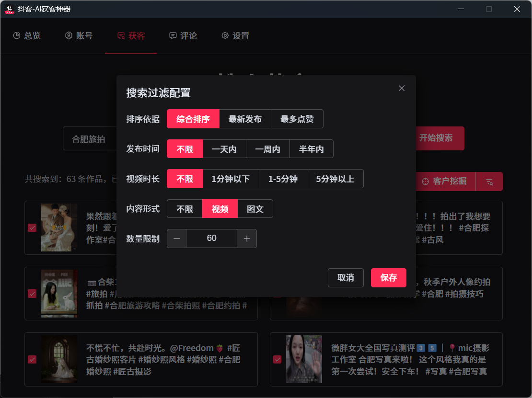Open the filter-search icon beside 客户挖掘

489,182
